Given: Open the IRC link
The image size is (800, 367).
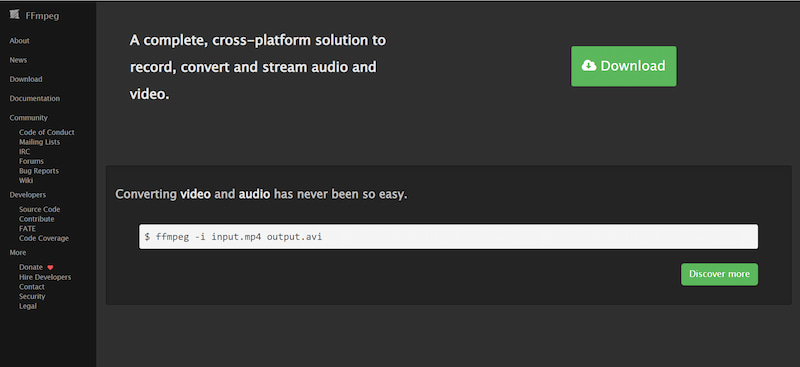Looking at the screenshot, I should click(x=24, y=152).
